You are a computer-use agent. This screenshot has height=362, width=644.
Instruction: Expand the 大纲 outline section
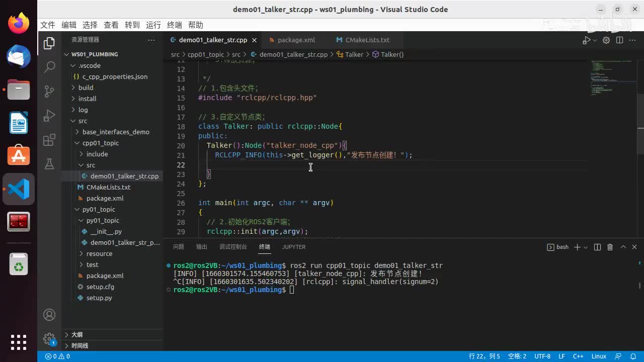(76, 334)
